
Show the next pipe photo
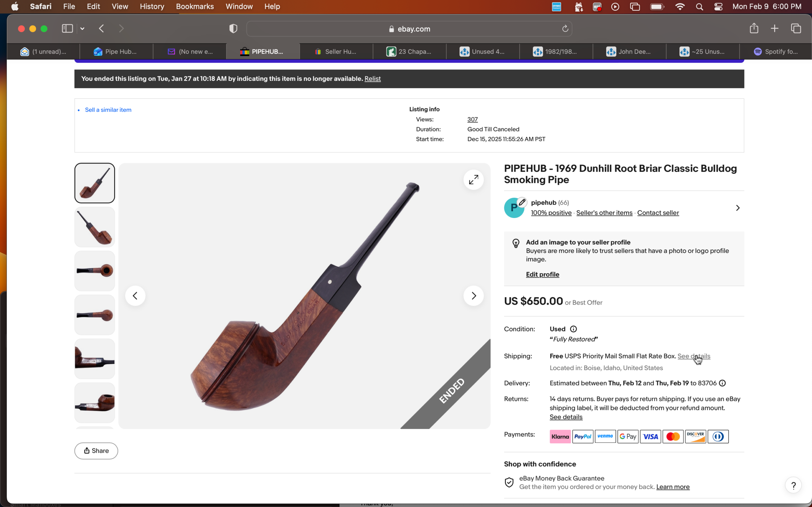coord(474,296)
